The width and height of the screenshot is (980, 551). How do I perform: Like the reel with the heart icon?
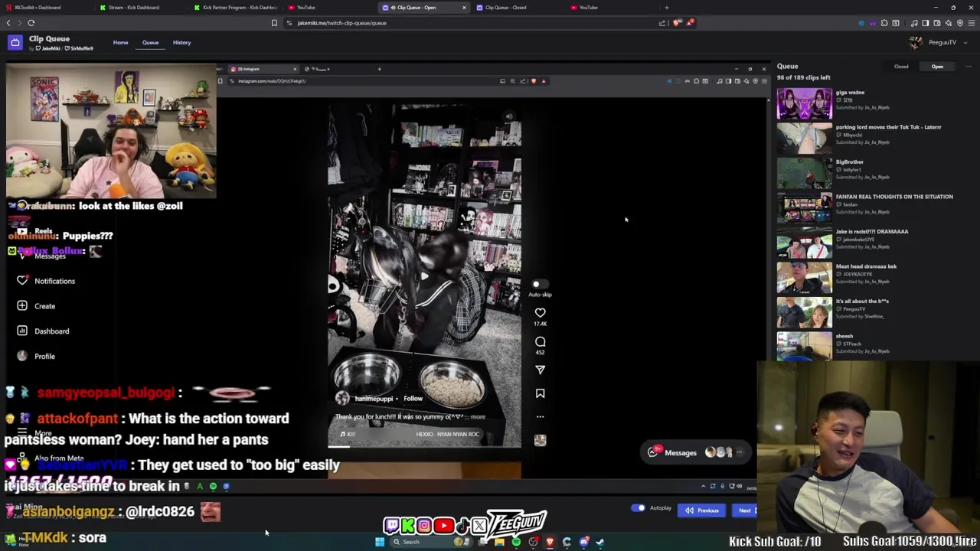pyautogui.click(x=540, y=312)
